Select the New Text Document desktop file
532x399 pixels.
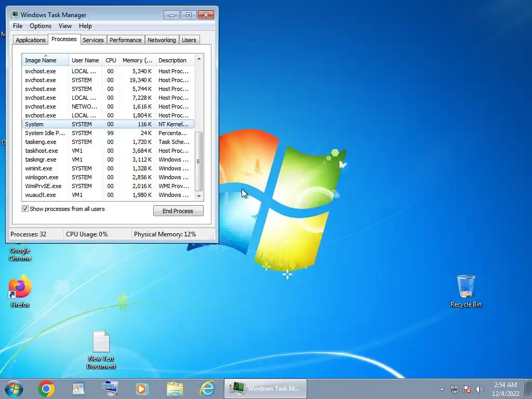pyautogui.click(x=101, y=350)
